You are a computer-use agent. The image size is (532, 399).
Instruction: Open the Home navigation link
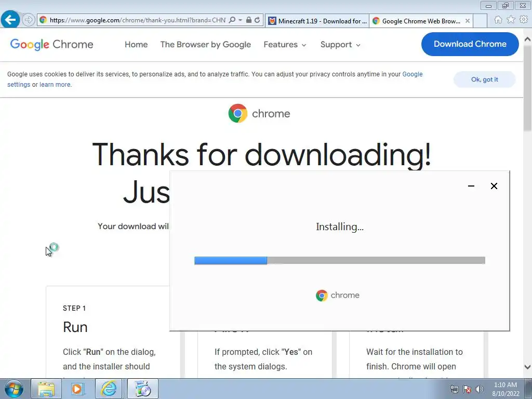[x=136, y=45]
